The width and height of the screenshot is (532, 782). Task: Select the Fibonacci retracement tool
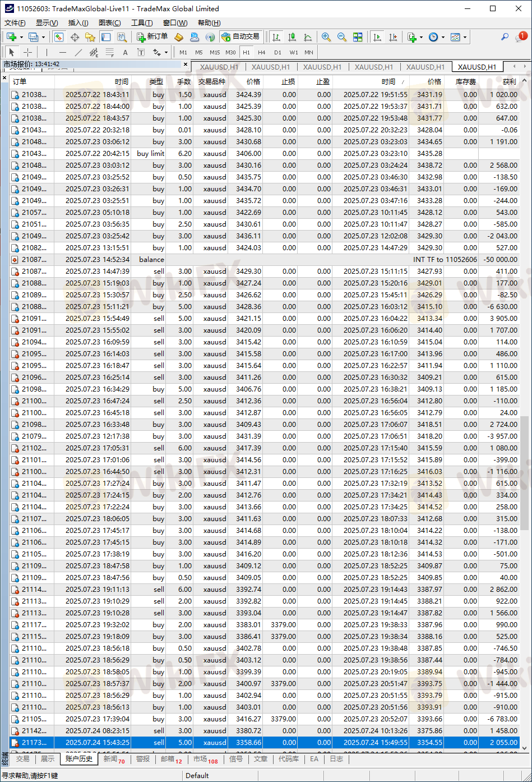[109, 52]
